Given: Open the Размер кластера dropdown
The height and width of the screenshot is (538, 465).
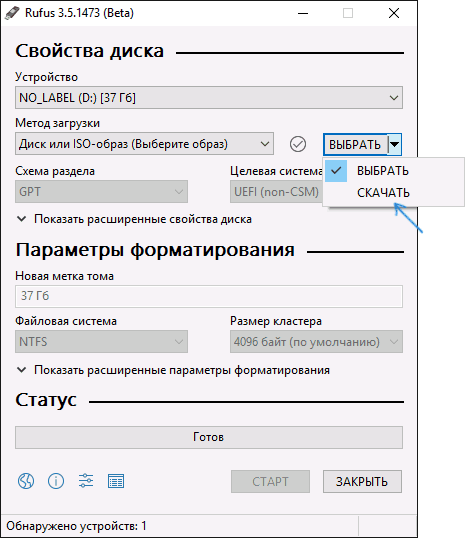Looking at the screenshot, I should pyautogui.click(x=316, y=342).
